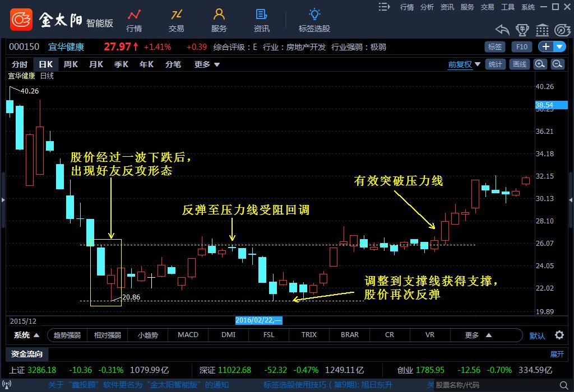Open F10 company information
The width and height of the screenshot is (574, 392).
pyautogui.click(x=521, y=47)
